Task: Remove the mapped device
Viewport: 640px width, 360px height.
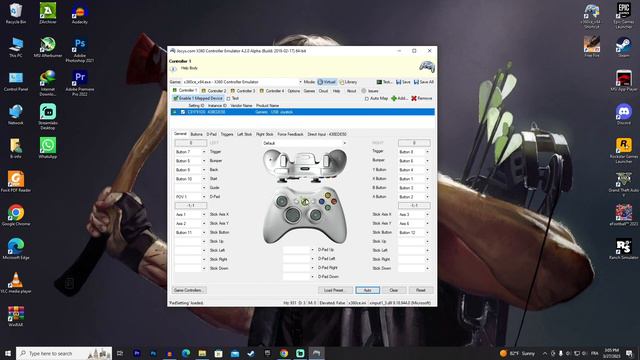Action: pyautogui.click(x=422, y=98)
